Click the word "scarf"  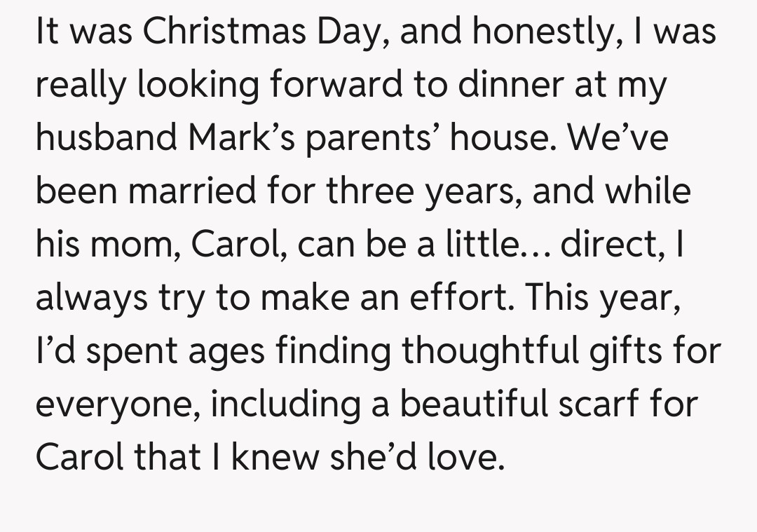(599, 403)
